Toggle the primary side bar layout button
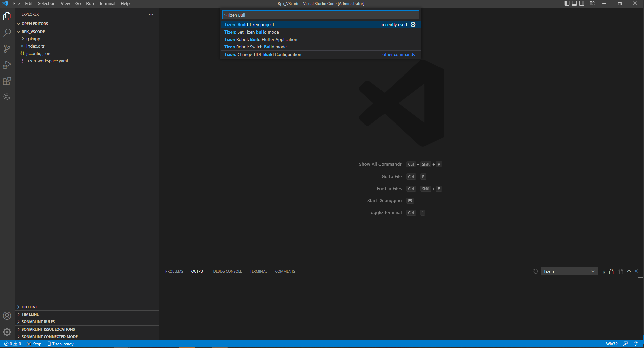This screenshot has height=348, width=644. coord(567,4)
